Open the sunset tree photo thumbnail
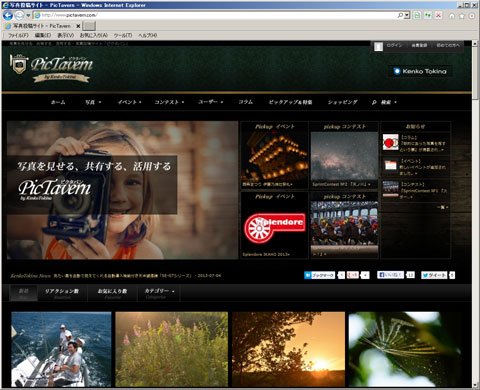Screen dimensions: 480x390 pos(288,349)
